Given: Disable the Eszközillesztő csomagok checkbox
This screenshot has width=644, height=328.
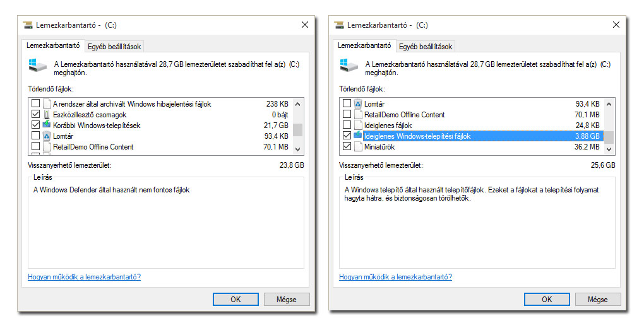Looking at the screenshot, I should click(x=35, y=115).
